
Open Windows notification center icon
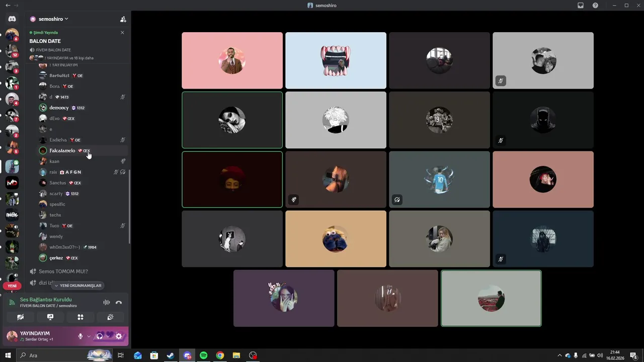tap(633, 355)
